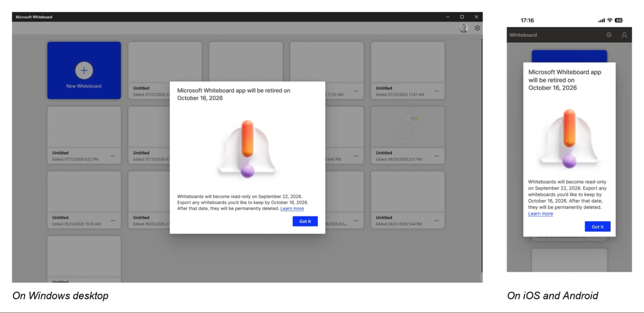Screen dimensions: 644x313
Task: Open Learn more link in the mobile dialog
Action: (x=540, y=214)
